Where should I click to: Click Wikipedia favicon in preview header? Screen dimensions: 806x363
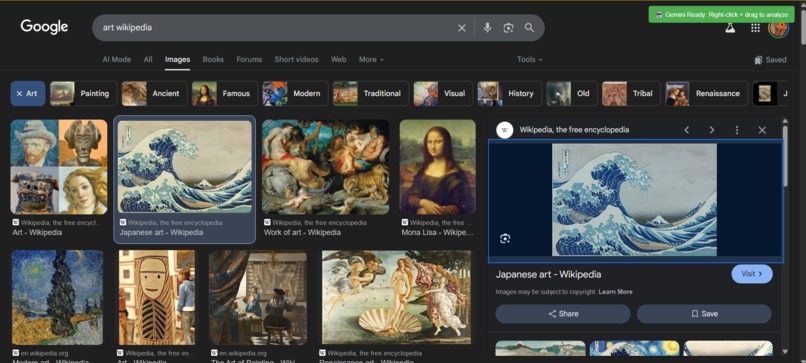tap(504, 130)
